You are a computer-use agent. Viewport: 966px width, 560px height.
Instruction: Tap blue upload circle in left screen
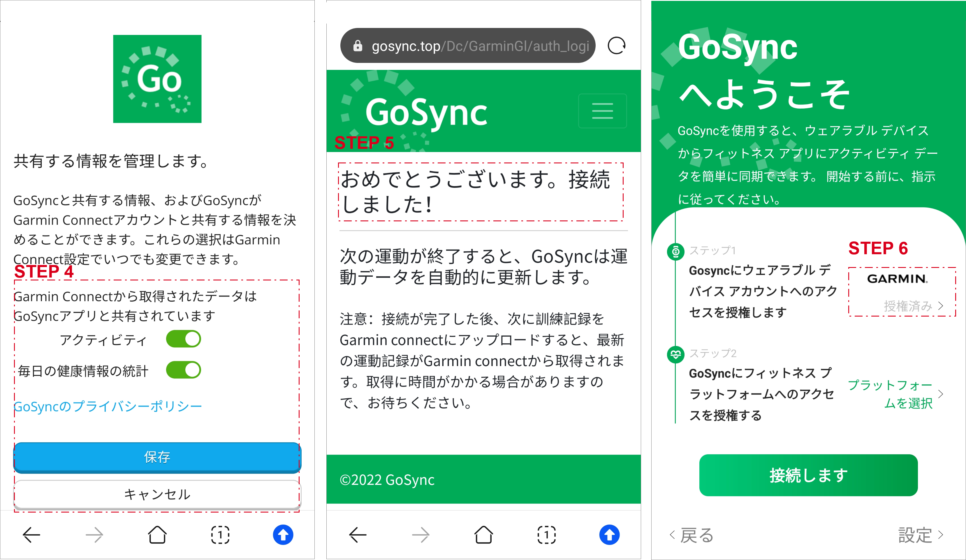coord(283,535)
